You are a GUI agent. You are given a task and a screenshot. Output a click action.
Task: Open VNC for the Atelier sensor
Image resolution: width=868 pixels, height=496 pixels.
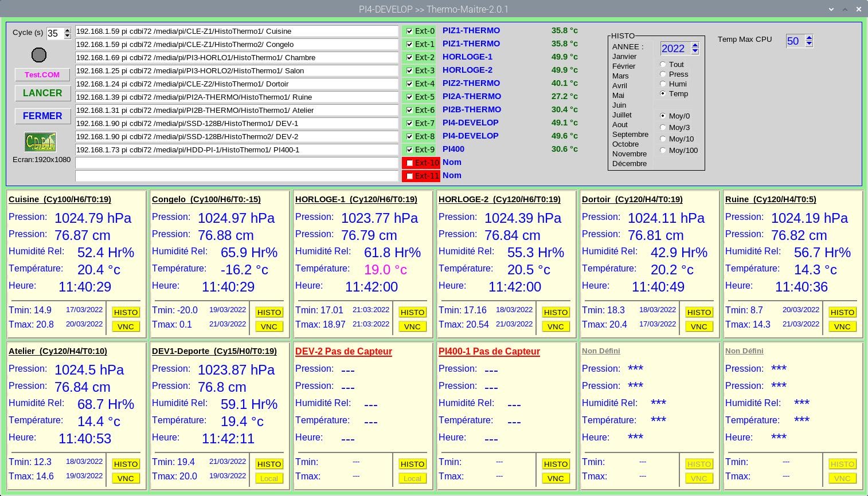coord(126,478)
